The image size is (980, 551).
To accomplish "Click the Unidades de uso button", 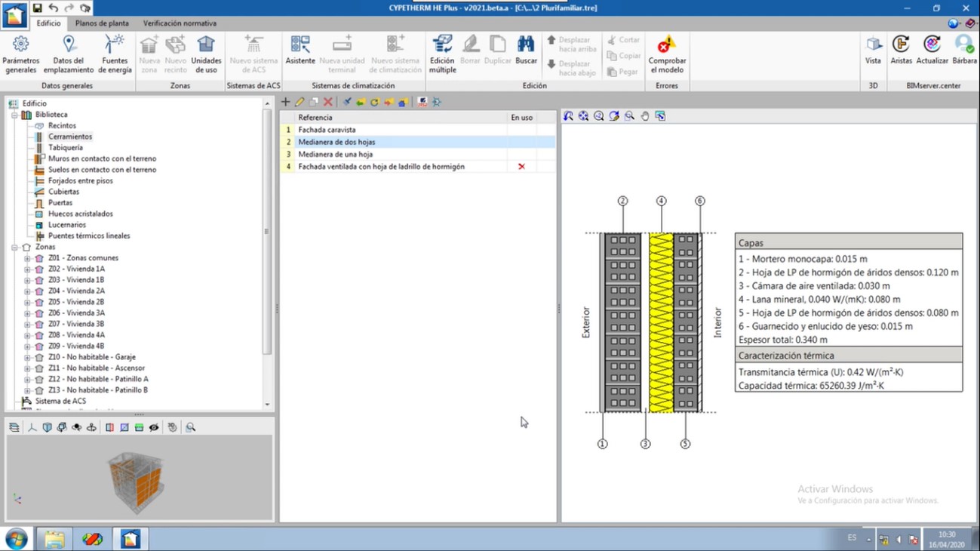I will 206,54.
